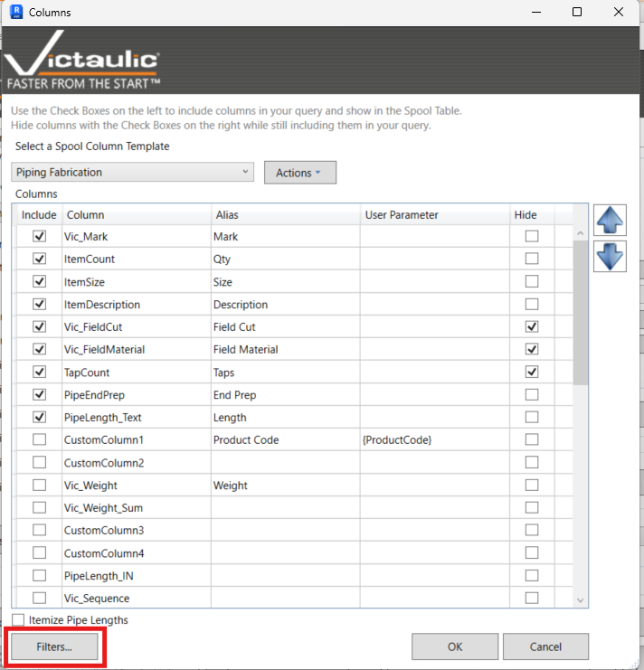Viewport: 644px width, 670px height.
Task: Uncheck Hide for Vic_FieldCut row
Action: 532,326
